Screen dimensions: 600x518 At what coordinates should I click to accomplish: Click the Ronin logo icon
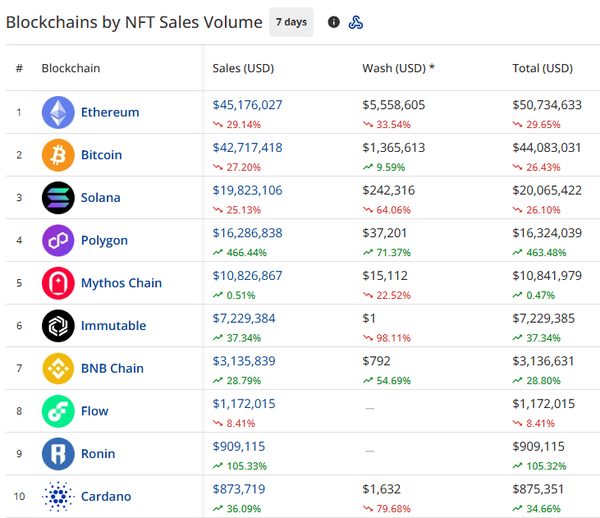(x=58, y=454)
